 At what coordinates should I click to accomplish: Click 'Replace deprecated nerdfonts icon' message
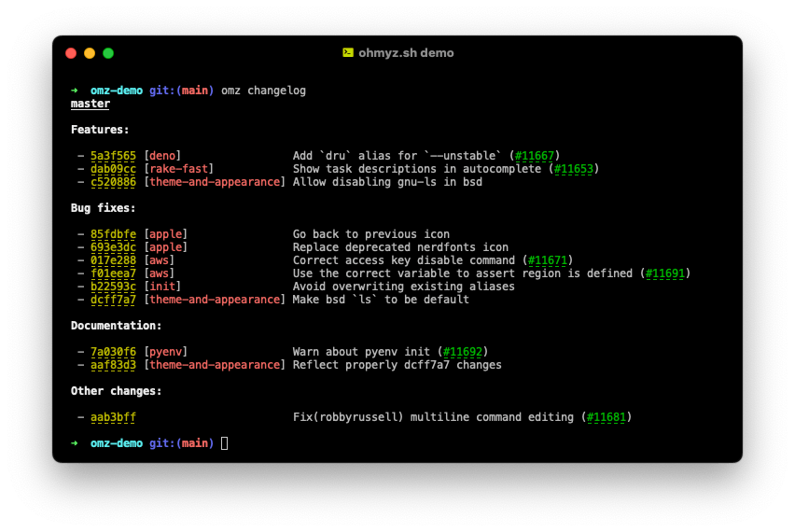pos(400,247)
